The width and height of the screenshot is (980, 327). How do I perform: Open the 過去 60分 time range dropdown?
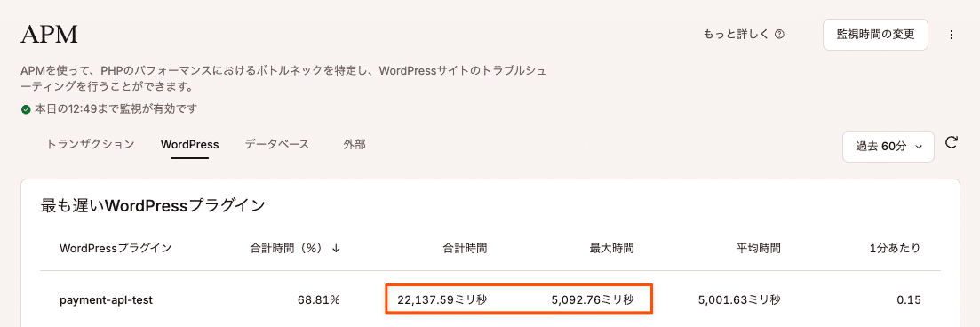[888, 147]
